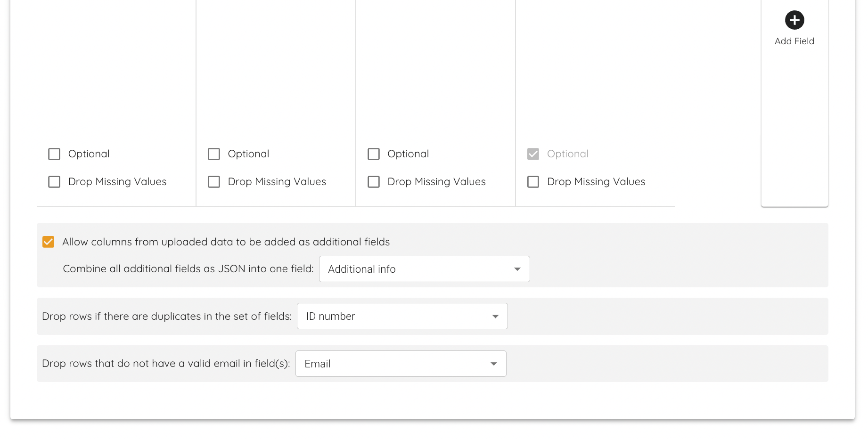Open the valid email field dropdown
Screen dimensions: 868x439
pos(401,364)
